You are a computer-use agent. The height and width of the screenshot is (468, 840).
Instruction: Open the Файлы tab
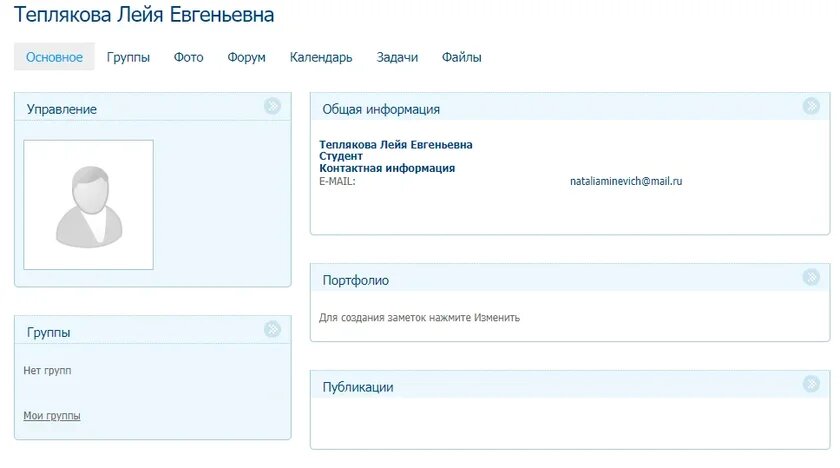(461, 57)
